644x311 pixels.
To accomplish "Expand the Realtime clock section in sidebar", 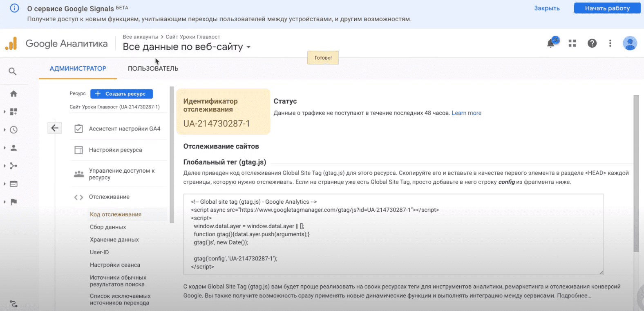I will [13, 130].
